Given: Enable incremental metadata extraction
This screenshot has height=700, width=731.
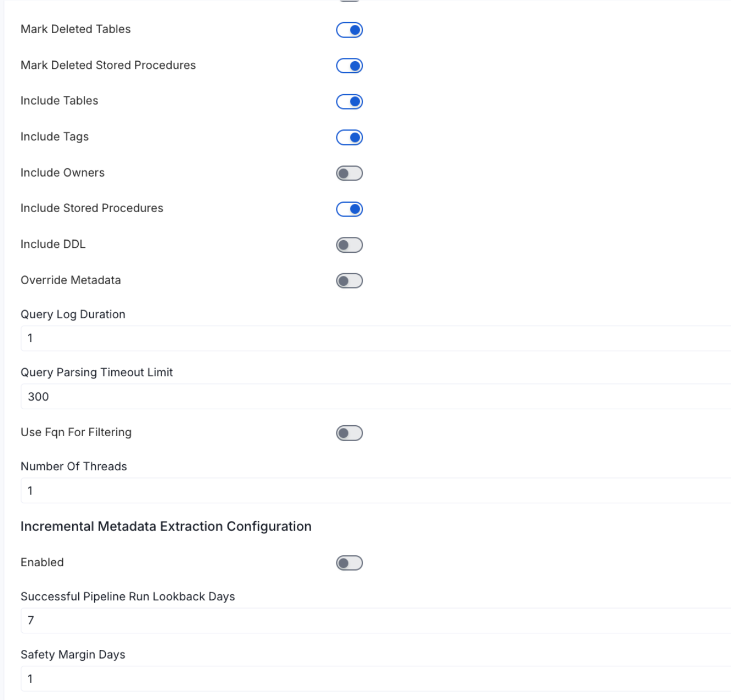Looking at the screenshot, I should (349, 562).
